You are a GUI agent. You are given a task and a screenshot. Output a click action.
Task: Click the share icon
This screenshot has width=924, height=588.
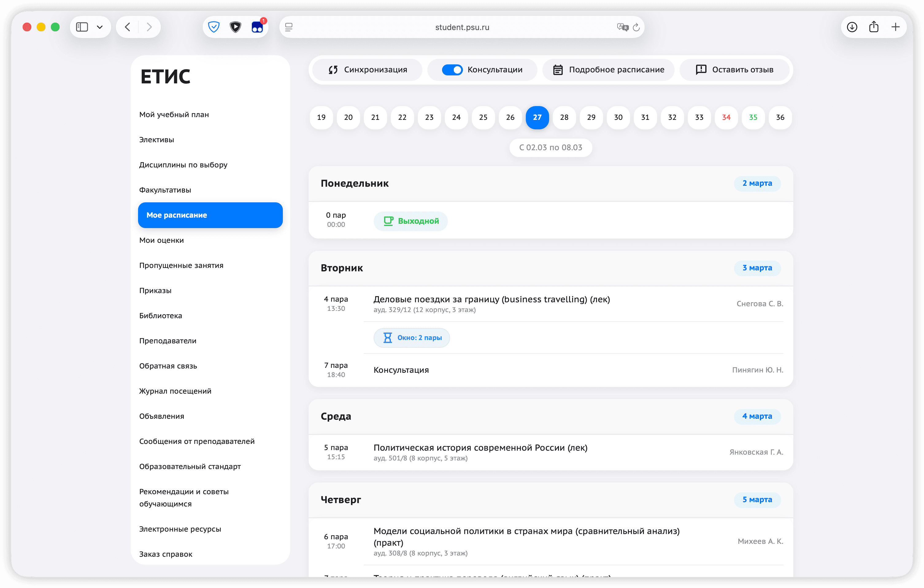[x=874, y=27]
